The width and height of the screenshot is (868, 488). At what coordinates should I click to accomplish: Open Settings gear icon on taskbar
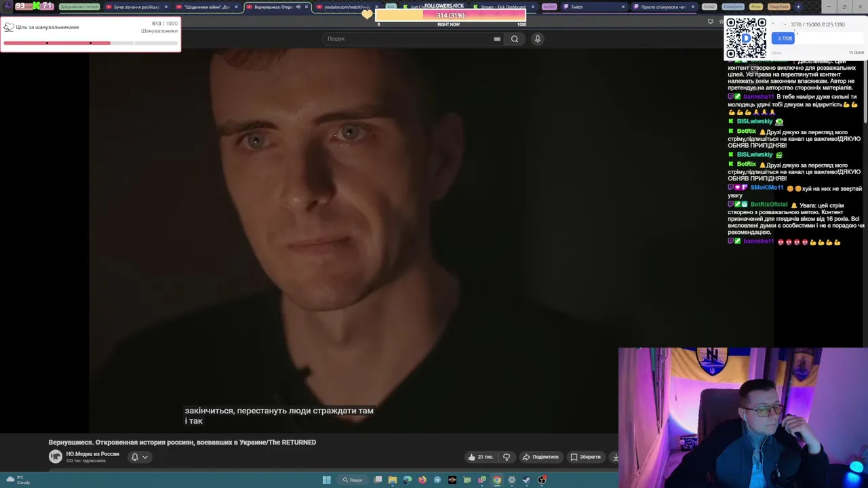512,480
